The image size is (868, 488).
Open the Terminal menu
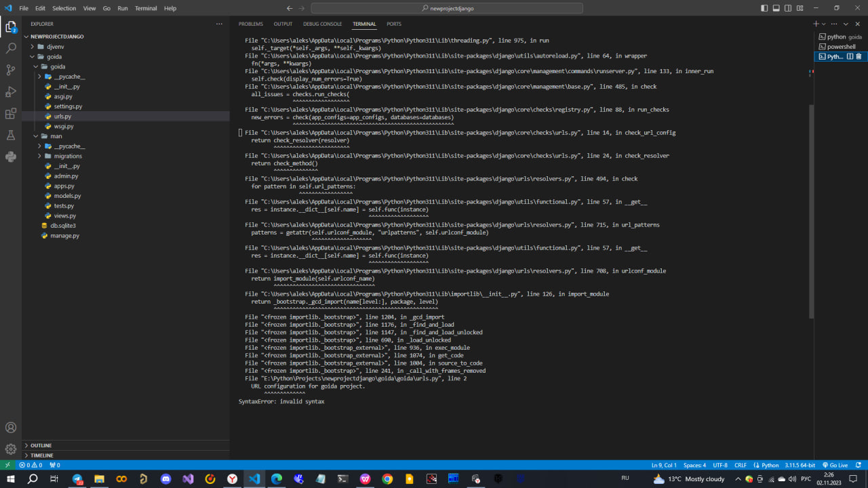pos(146,8)
